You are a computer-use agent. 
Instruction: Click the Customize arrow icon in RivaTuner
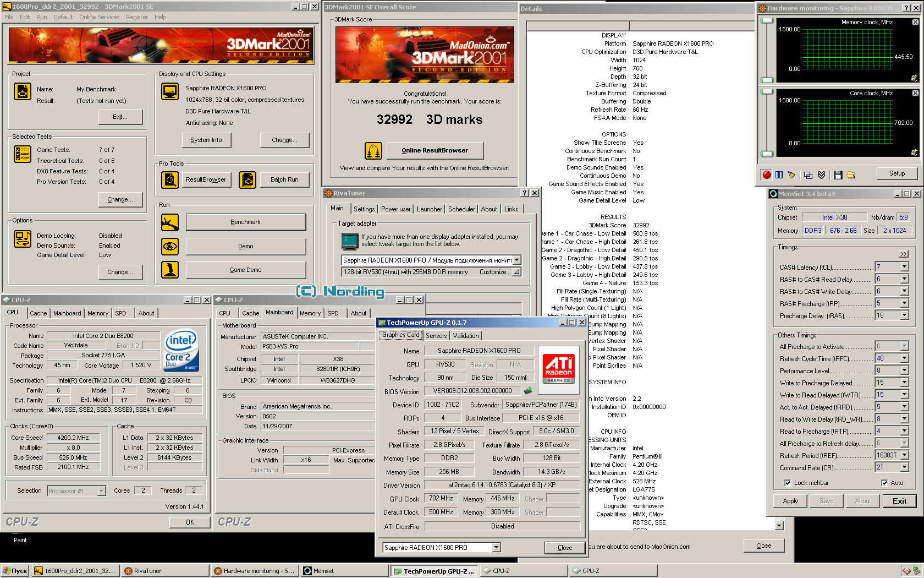(516, 272)
